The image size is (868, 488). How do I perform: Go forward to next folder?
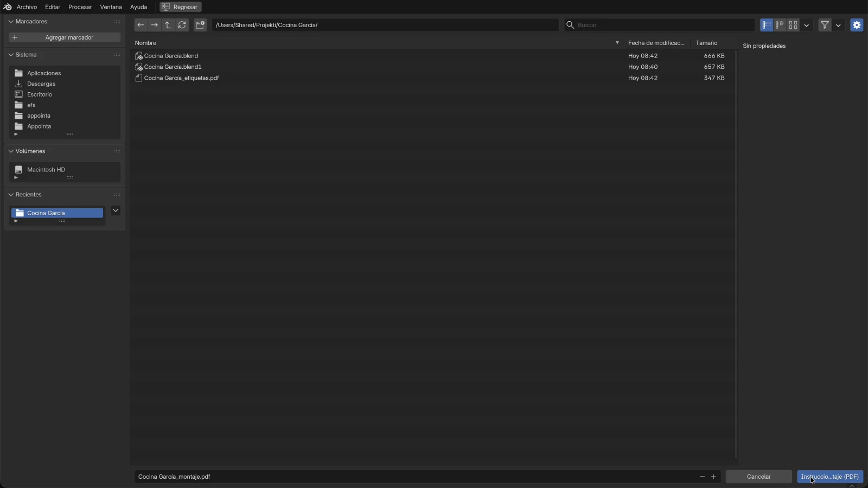click(x=155, y=25)
